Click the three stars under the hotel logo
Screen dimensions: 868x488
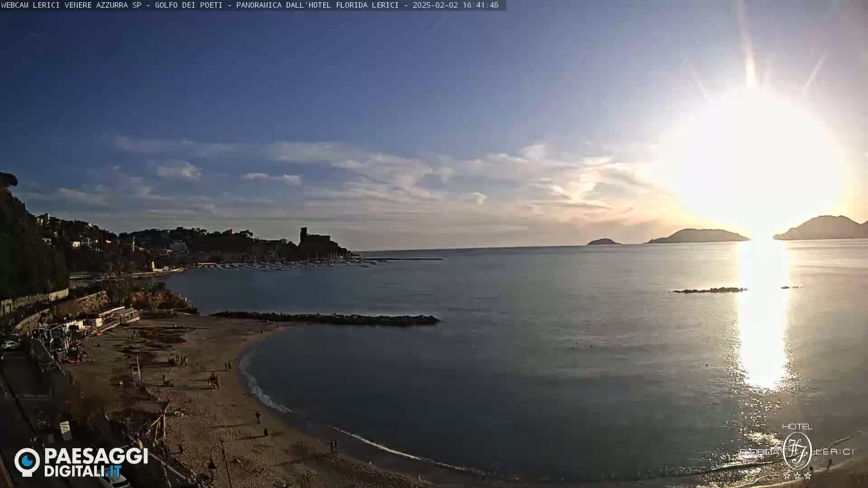pyautogui.click(x=797, y=476)
